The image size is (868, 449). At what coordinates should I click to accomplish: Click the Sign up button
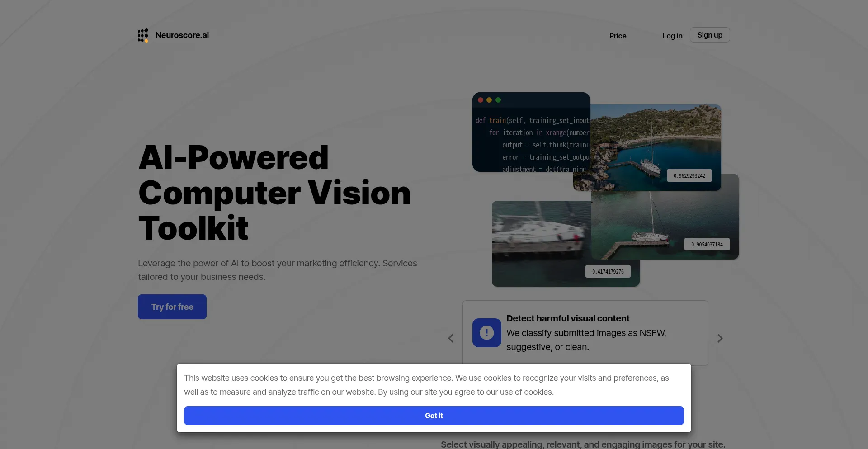coord(710,35)
